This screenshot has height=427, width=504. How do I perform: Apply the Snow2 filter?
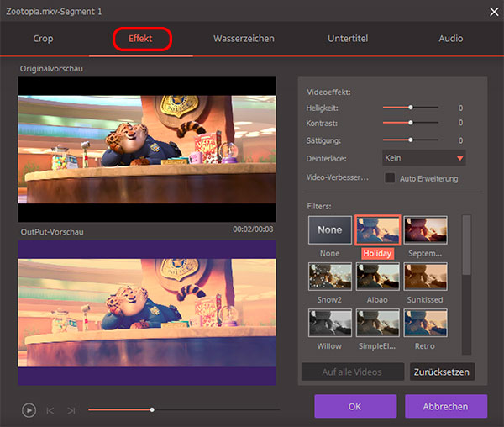point(330,277)
